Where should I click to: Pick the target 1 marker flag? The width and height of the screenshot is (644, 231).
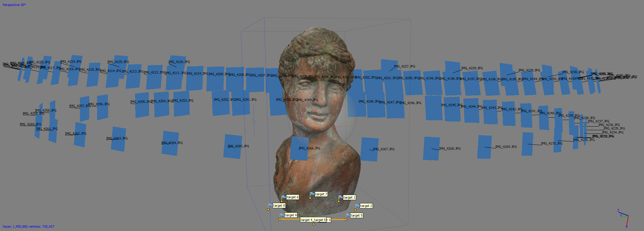(x=341, y=197)
